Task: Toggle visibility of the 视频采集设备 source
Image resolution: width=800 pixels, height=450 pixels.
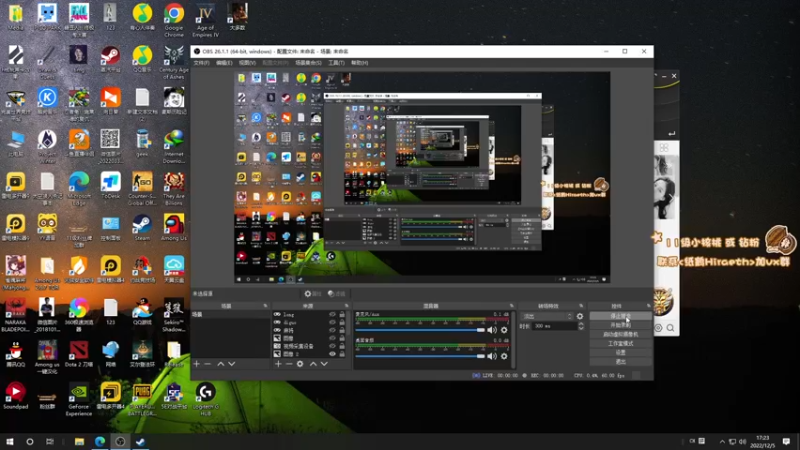Action: click(x=332, y=346)
